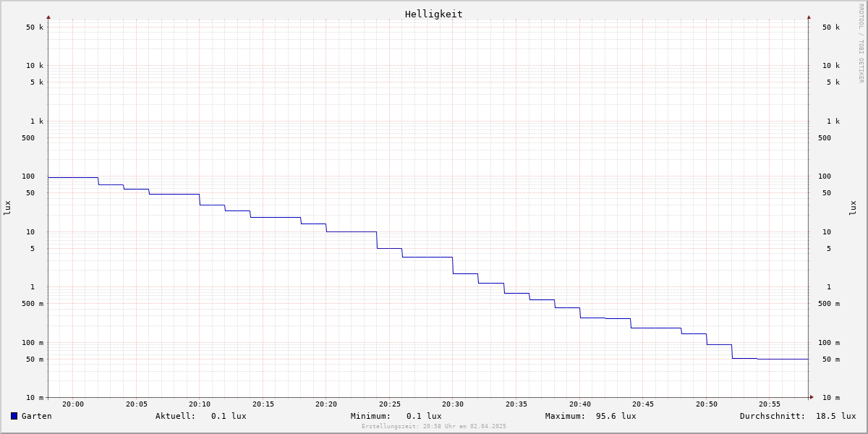868x434 pixels.
Task: Select the blue Garten legend color box
Action: tap(14, 416)
